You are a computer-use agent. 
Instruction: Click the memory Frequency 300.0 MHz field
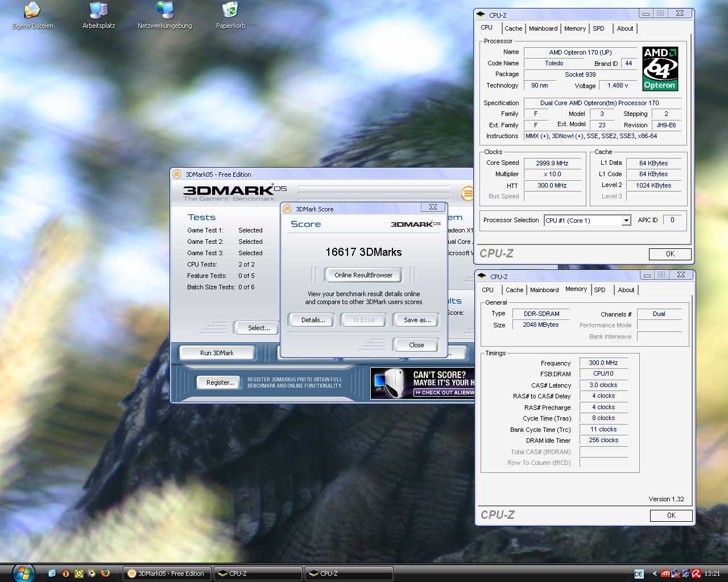(603, 363)
